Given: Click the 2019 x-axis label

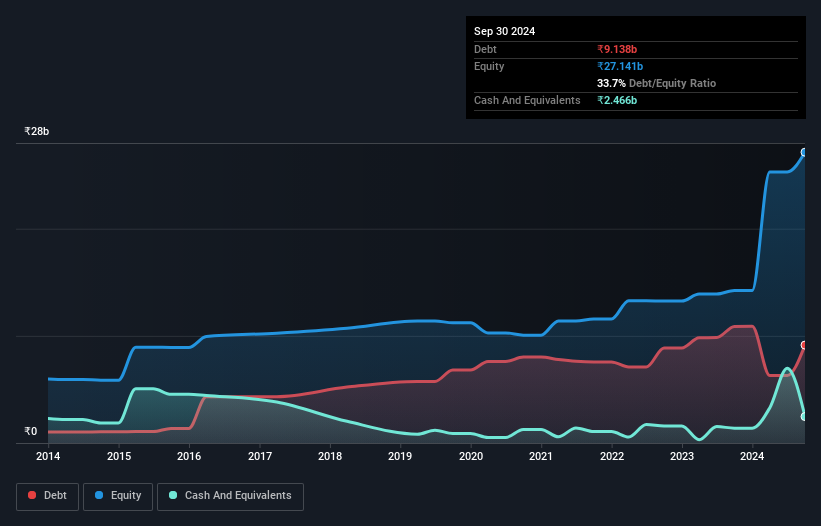Looking at the screenshot, I should [x=400, y=456].
